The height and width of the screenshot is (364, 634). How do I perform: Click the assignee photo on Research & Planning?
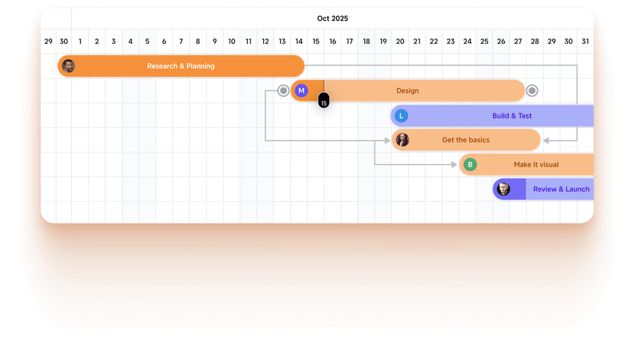[x=69, y=66]
